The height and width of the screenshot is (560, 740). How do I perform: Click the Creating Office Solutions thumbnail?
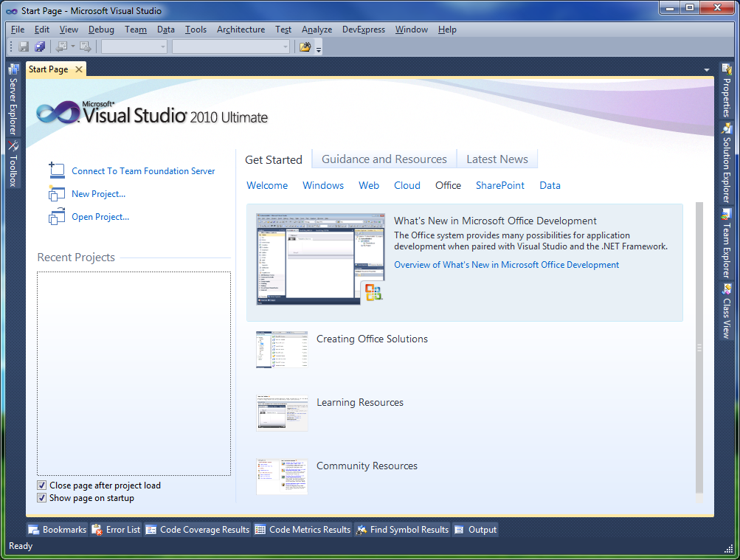(282, 350)
